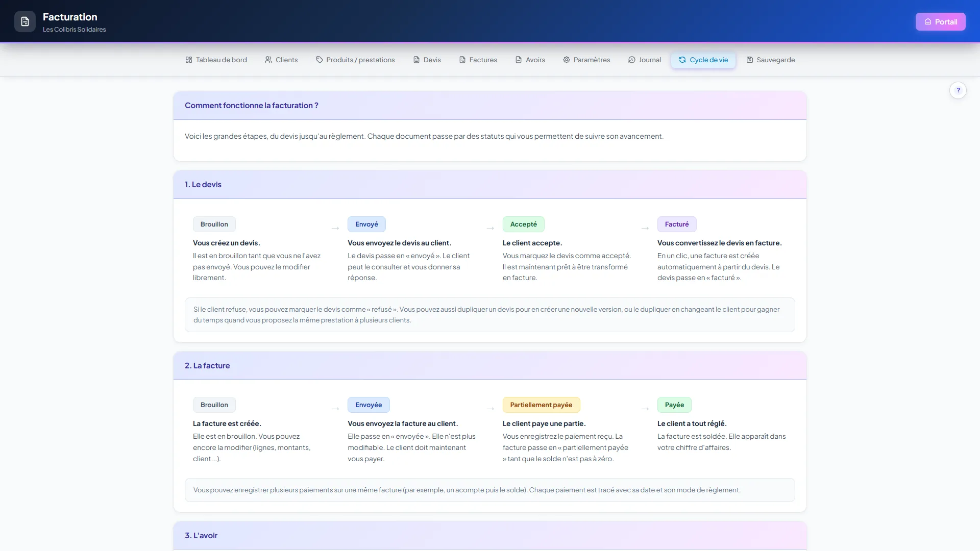Screen dimensions: 980x551
Task: Click 'Vous envoyez la facture au client.' title
Action: click(x=403, y=423)
